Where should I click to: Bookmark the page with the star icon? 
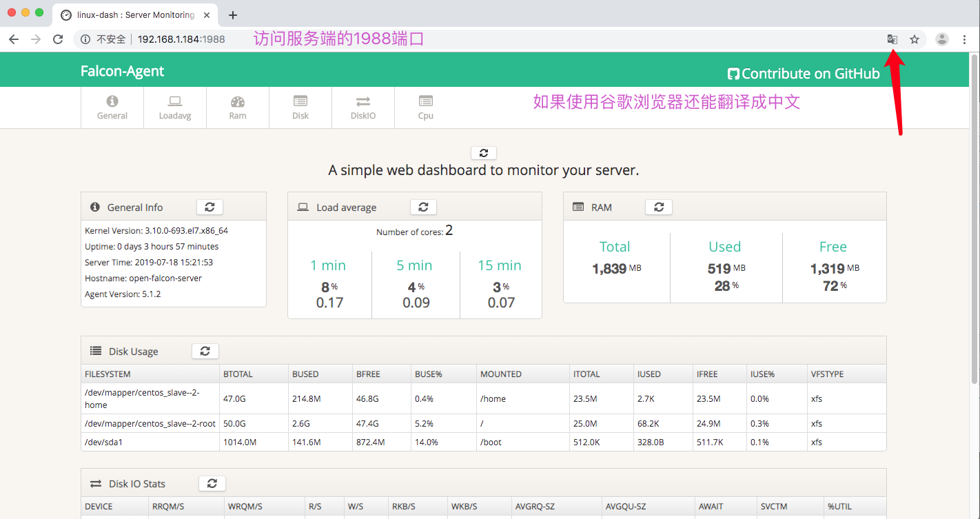[915, 39]
